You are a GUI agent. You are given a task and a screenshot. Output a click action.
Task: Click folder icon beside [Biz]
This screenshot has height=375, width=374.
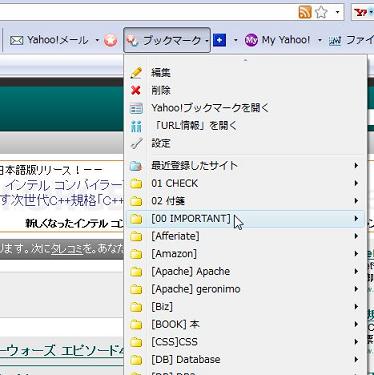click(136, 307)
